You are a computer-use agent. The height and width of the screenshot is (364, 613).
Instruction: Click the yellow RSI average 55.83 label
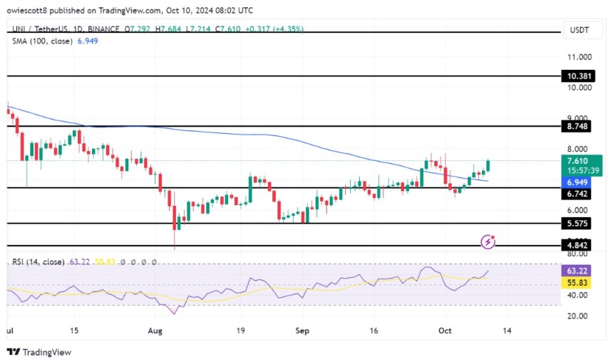pos(576,283)
